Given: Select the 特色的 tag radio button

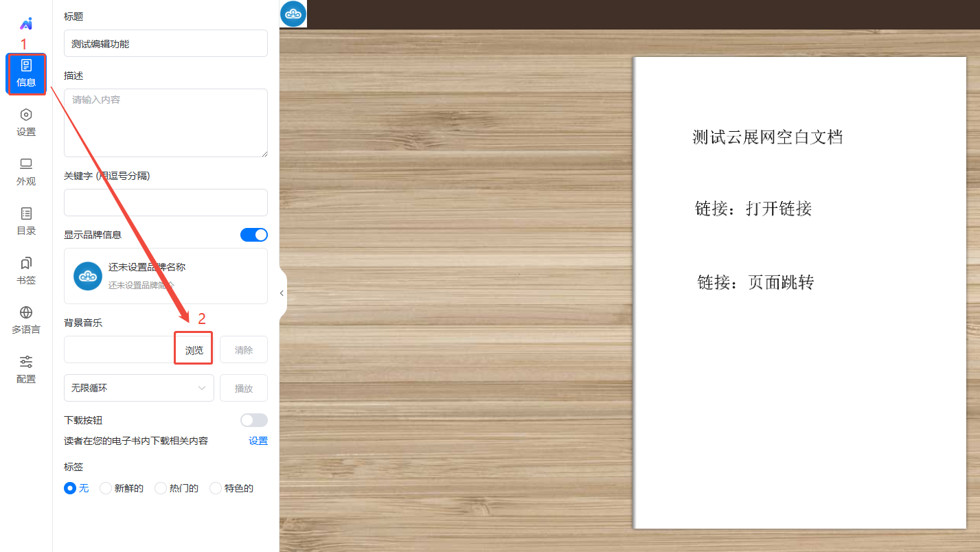Looking at the screenshot, I should pos(216,488).
